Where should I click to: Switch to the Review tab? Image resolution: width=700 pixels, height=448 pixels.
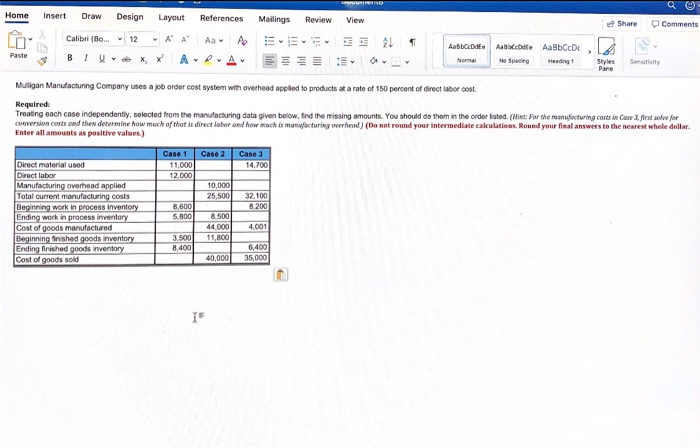[318, 20]
